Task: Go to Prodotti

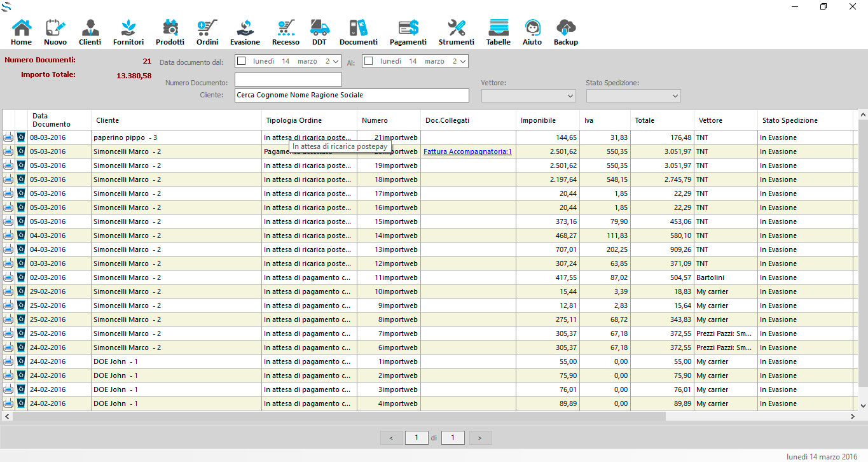Action: pyautogui.click(x=170, y=32)
